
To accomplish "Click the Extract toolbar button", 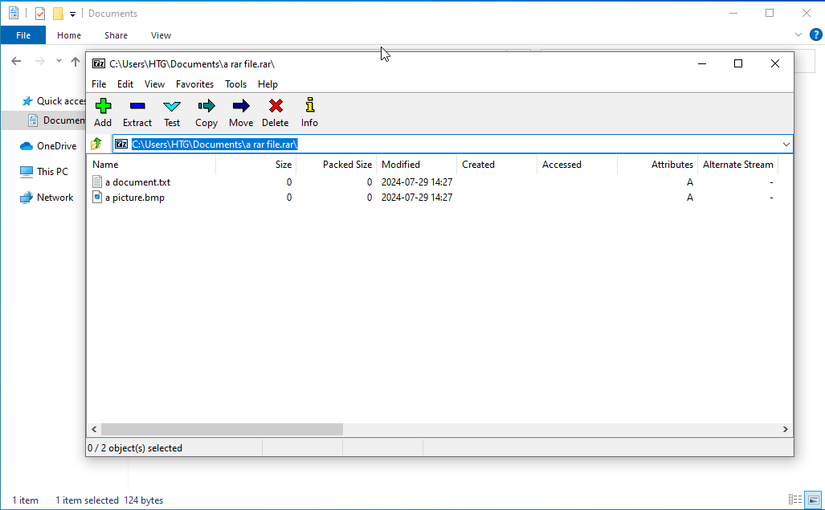I will (x=137, y=113).
